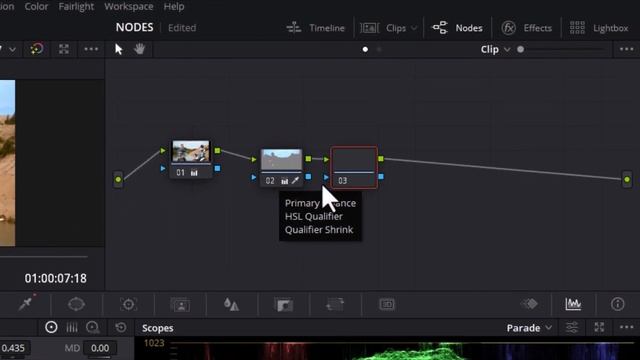Open the Effects panel
Screen dimensions: 640x360
(527, 28)
